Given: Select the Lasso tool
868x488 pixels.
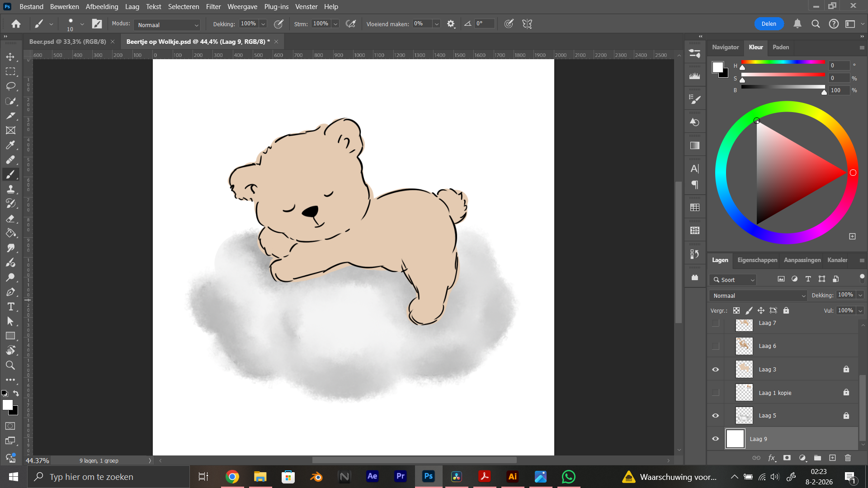Looking at the screenshot, I should 10,86.
